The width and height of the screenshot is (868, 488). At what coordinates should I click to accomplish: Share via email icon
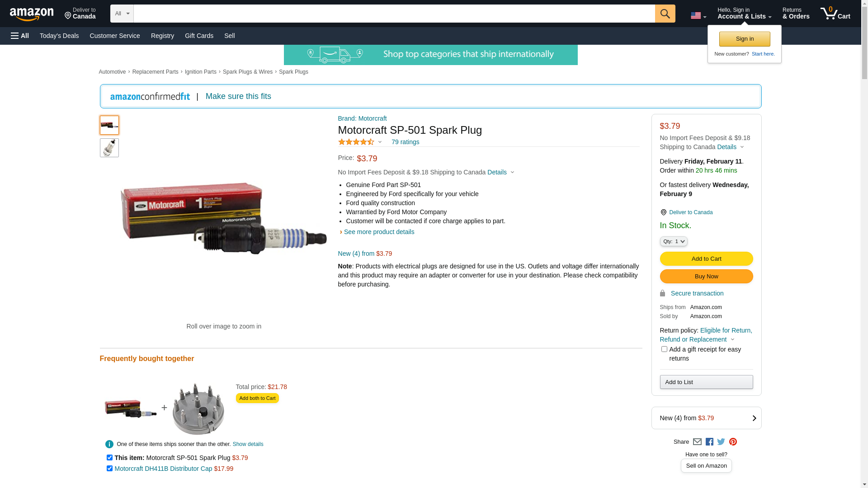click(697, 442)
